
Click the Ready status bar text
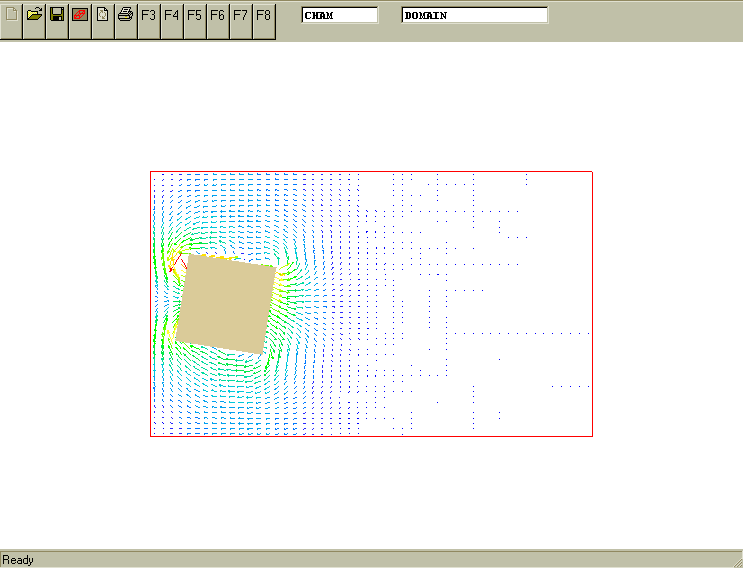[18, 560]
